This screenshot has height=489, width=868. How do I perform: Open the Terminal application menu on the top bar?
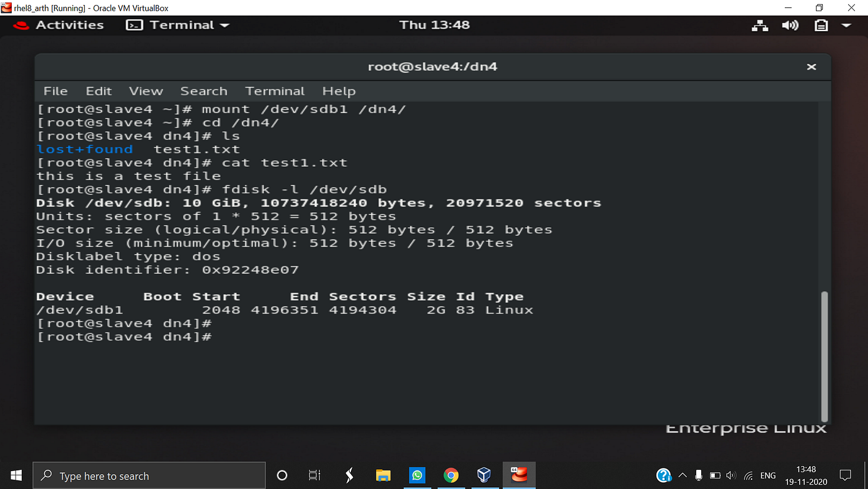178,25
